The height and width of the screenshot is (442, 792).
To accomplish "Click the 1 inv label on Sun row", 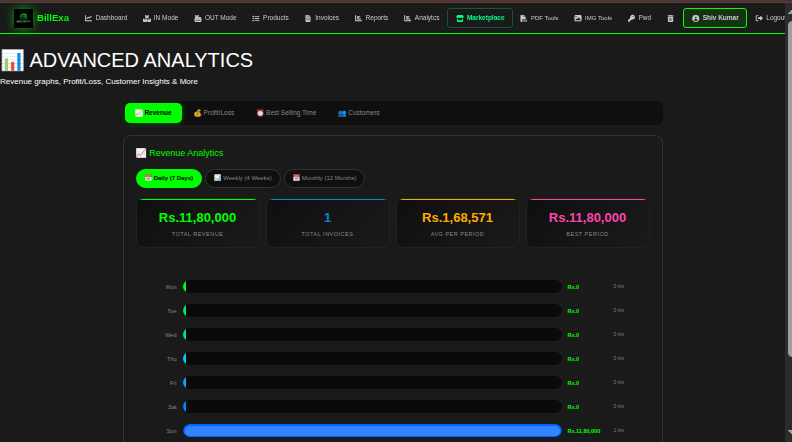I will click(x=619, y=430).
